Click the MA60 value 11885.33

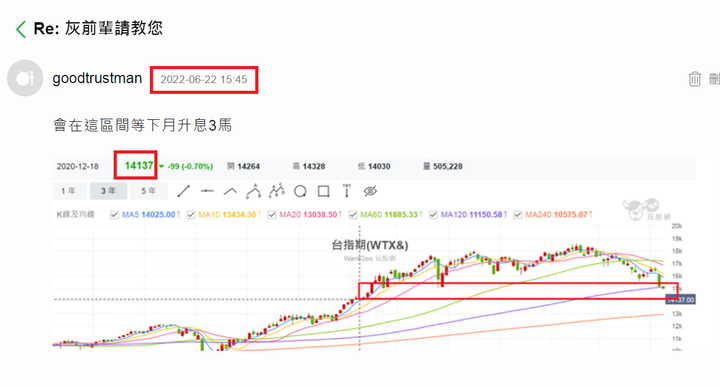click(401, 214)
